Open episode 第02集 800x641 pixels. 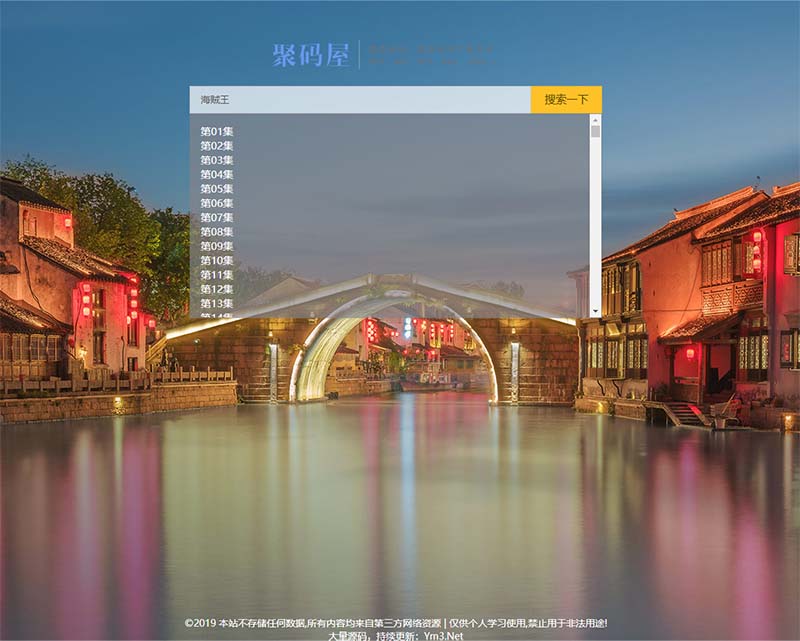pyautogui.click(x=216, y=146)
